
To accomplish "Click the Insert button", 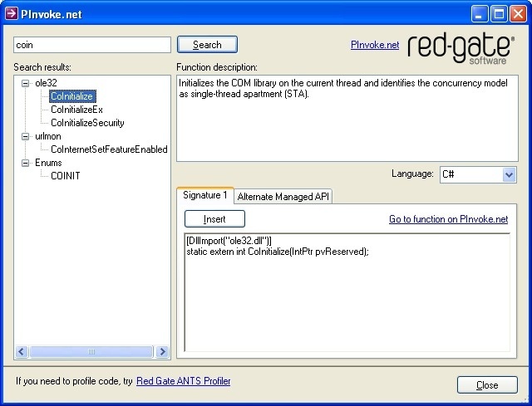I will click(x=214, y=219).
